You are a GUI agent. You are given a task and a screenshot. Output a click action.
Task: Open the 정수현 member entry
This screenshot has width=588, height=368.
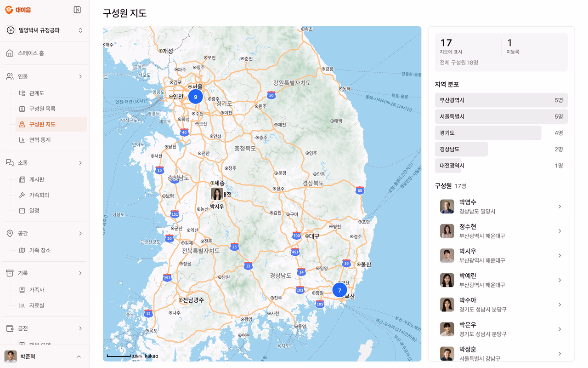pos(501,231)
